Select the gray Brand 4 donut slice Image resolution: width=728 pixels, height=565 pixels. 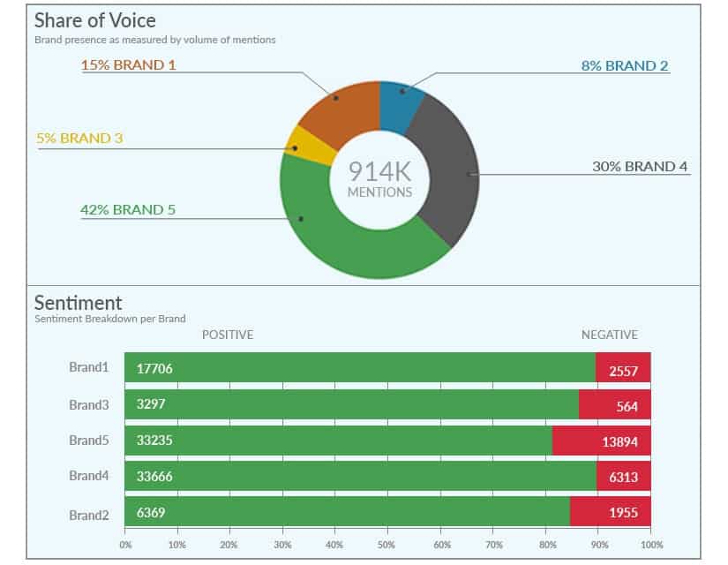pyautogui.click(x=448, y=170)
